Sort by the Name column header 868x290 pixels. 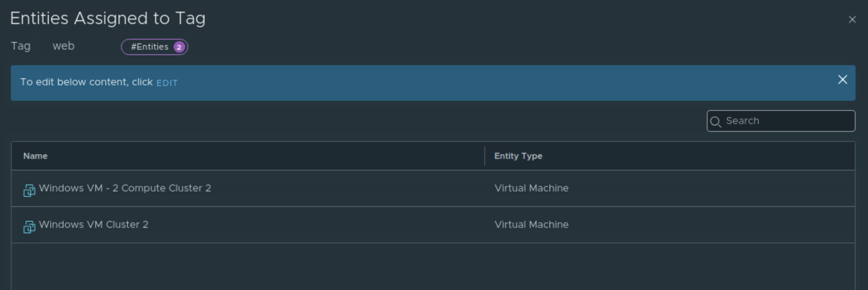point(35,156)
